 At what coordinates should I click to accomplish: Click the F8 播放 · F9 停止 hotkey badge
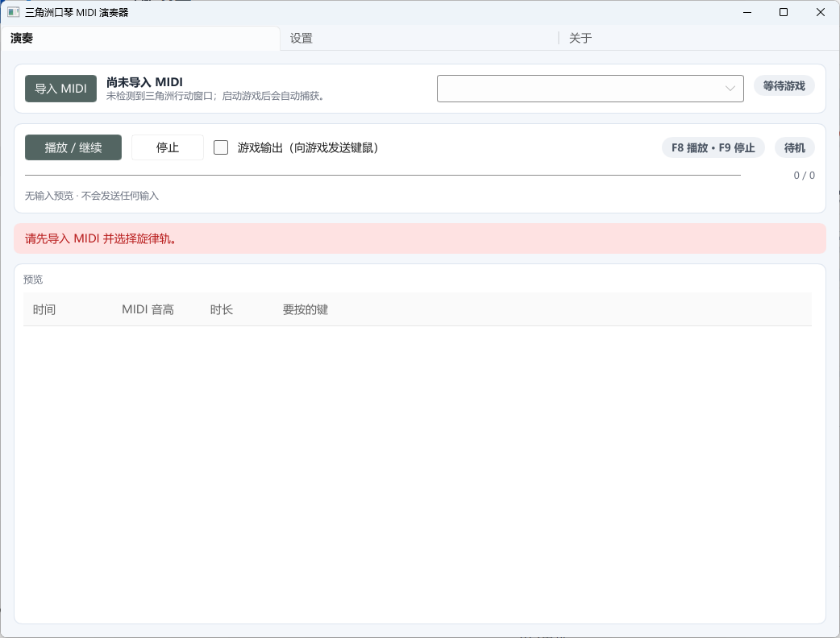click(x=713, y=147)
